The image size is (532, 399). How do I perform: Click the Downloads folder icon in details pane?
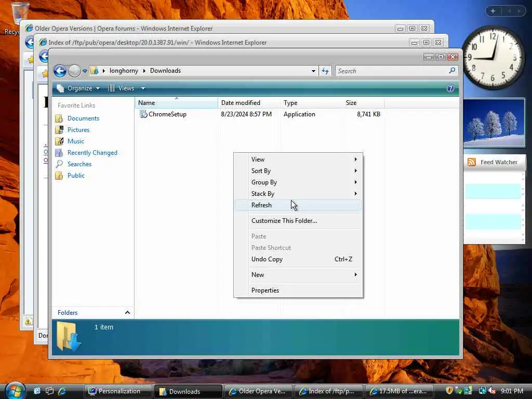[x=69, y=337]
